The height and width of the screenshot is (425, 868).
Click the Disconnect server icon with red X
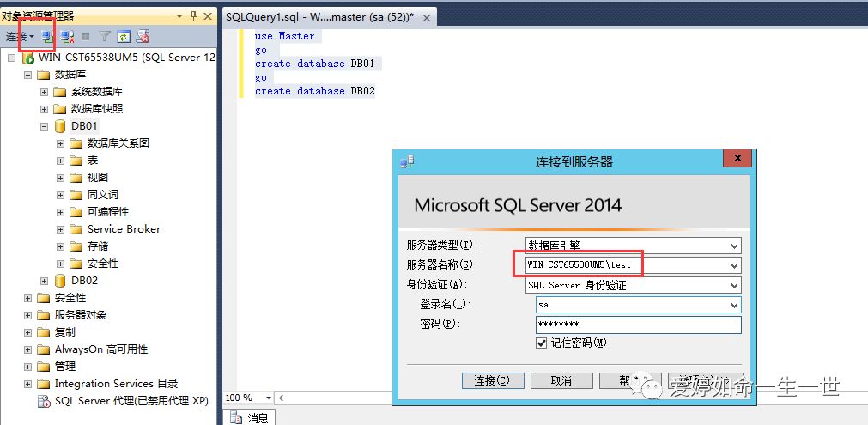click(68, 37)
